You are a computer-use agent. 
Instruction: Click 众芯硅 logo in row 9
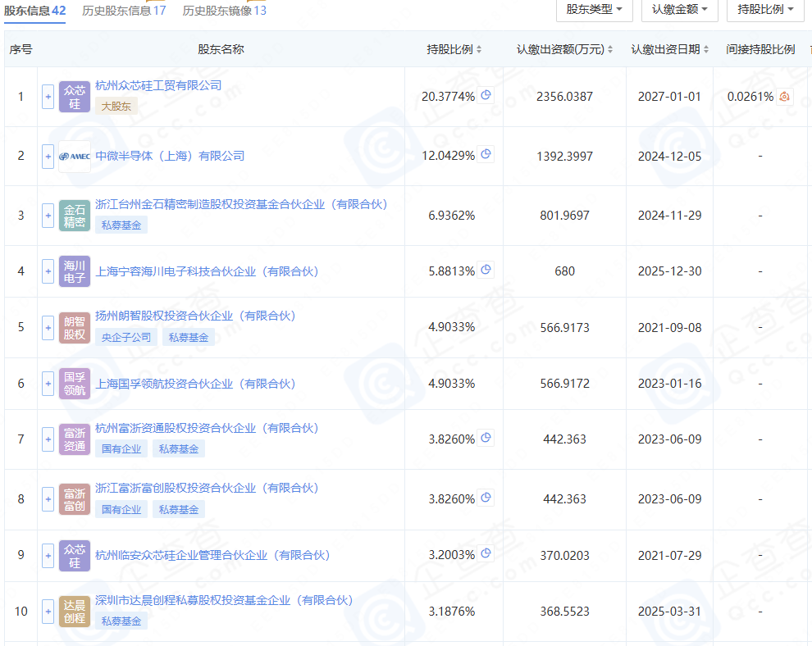coord(75,556)
